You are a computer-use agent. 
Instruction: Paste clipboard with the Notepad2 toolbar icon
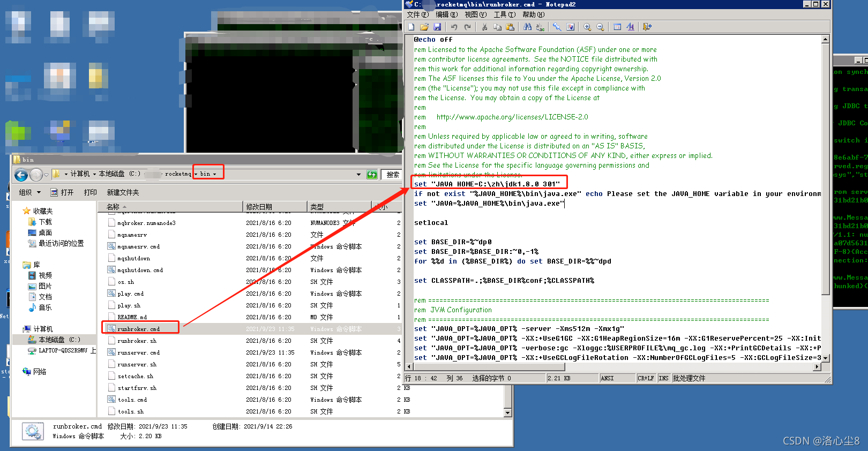[x=510, y=27]
